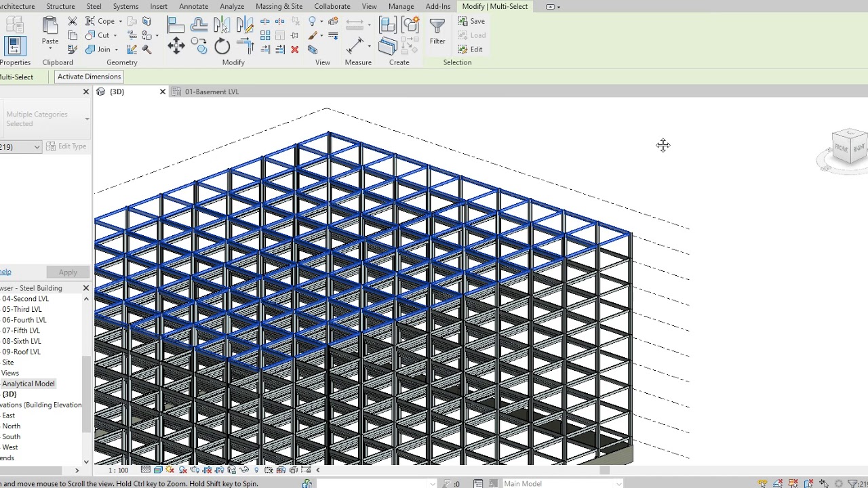Click the Demolish hammer icon
Viewport: 868px width, 488px height.
point(146,49)
